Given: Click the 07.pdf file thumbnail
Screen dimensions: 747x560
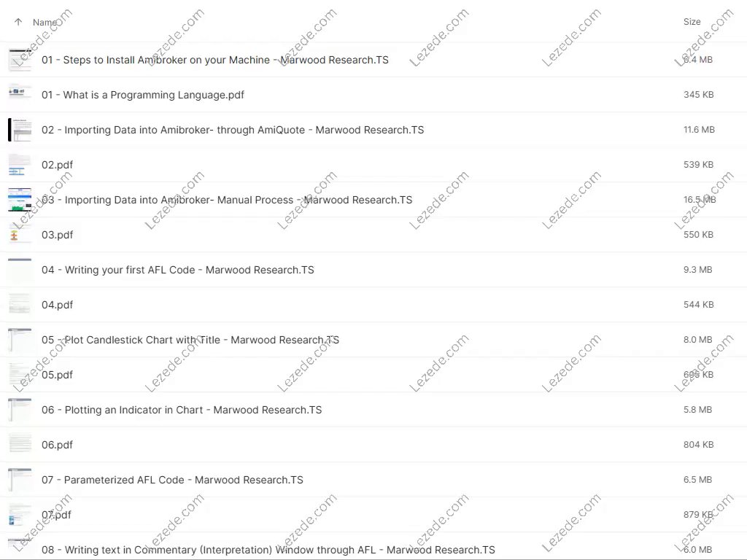Looking at the screenshot, I should click(20, 515).
